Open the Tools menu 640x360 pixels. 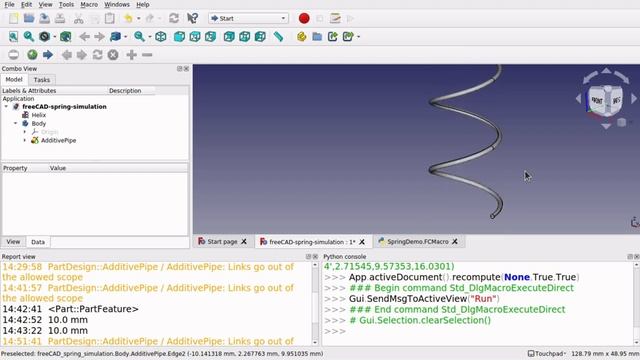point(66,4)
